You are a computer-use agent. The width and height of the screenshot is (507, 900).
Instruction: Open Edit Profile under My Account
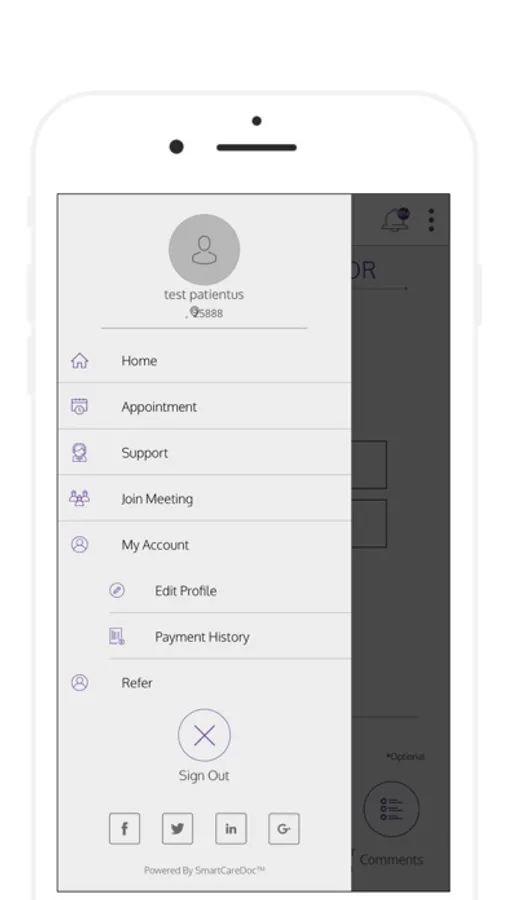point(230,591)
